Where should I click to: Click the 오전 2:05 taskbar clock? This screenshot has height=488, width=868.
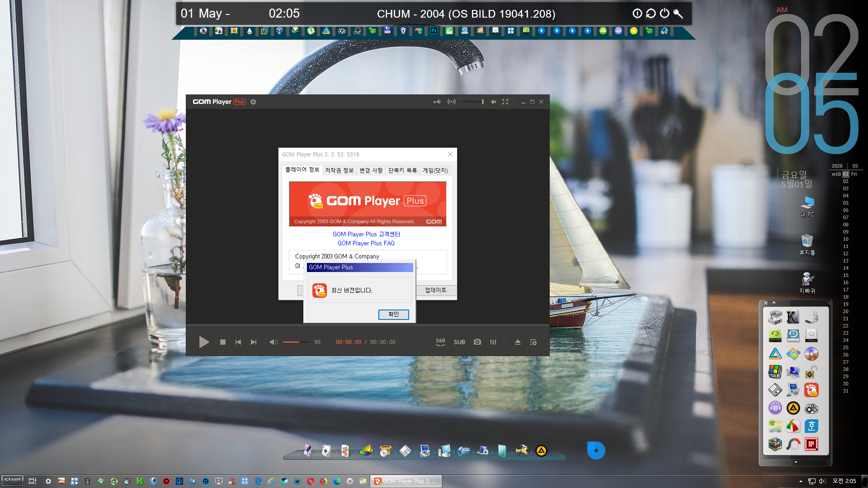(x=844, y=481)
